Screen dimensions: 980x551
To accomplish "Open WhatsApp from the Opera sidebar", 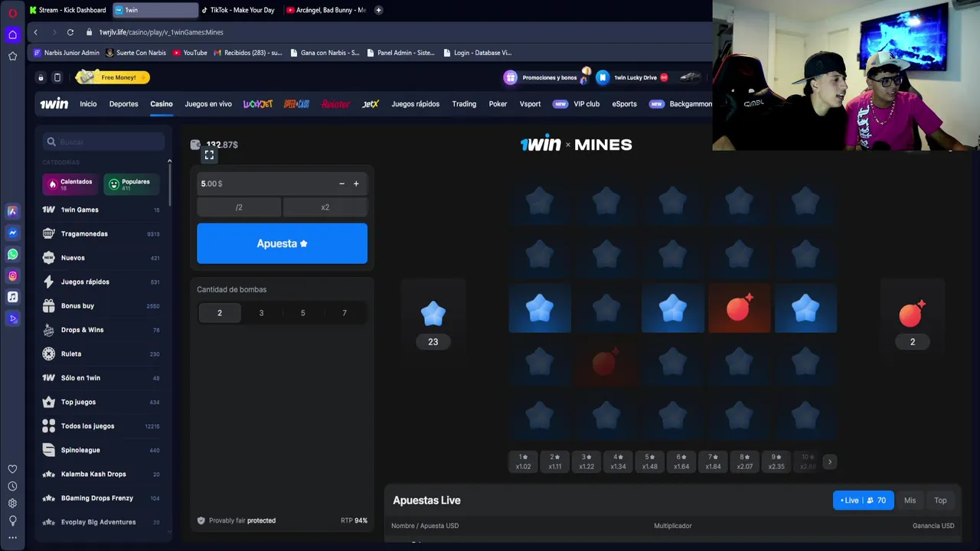I will point(12,254).
